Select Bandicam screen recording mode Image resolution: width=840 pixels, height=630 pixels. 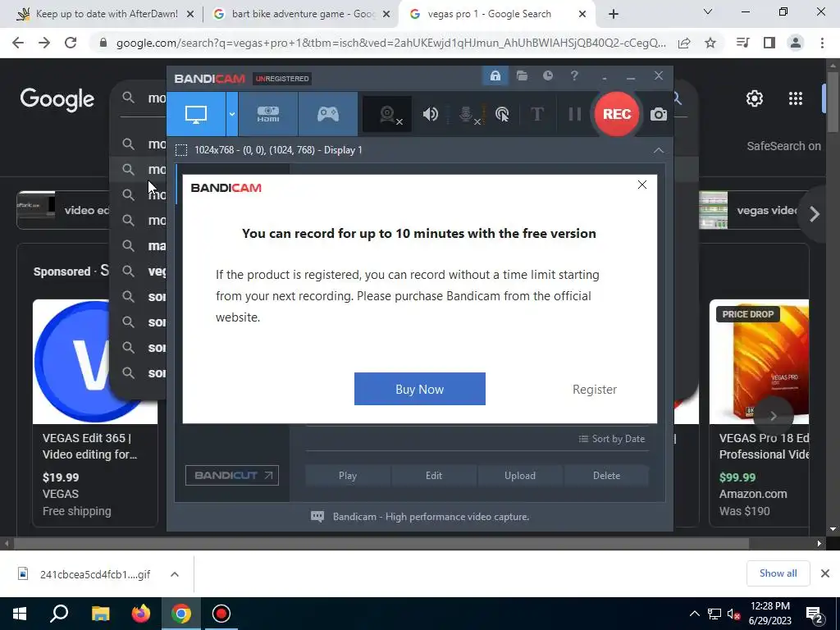(196, 114)
